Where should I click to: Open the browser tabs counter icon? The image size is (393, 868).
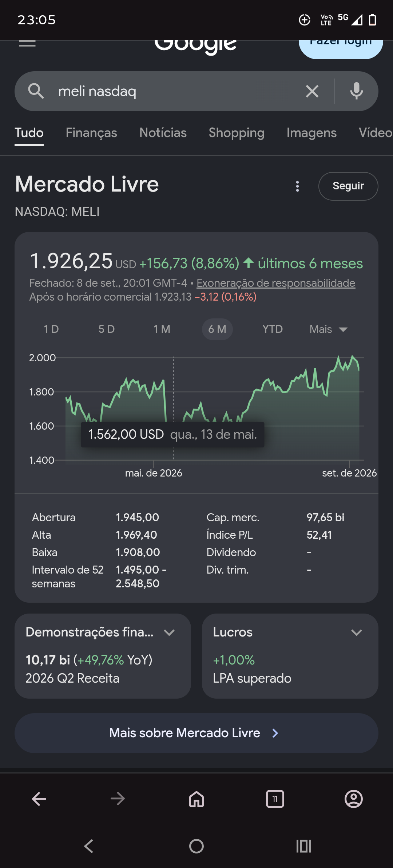tap(275, 799)
